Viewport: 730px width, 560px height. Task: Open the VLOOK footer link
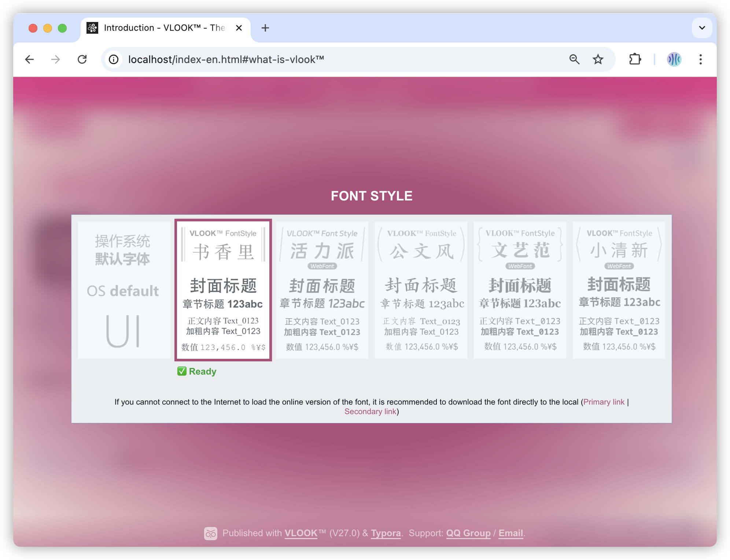(301, 533)
